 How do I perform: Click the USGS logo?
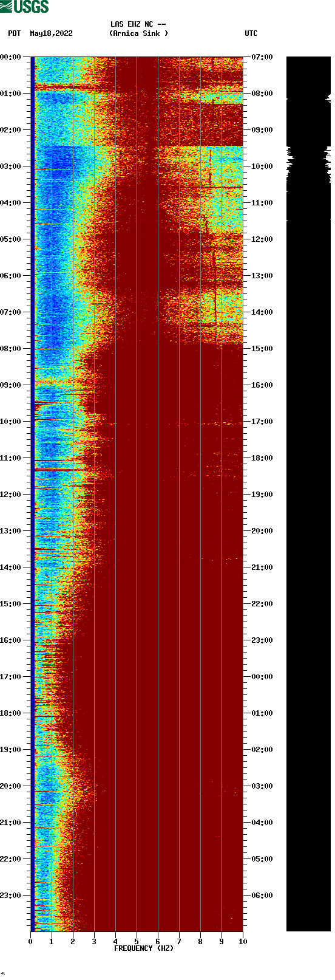pos(24,7)
